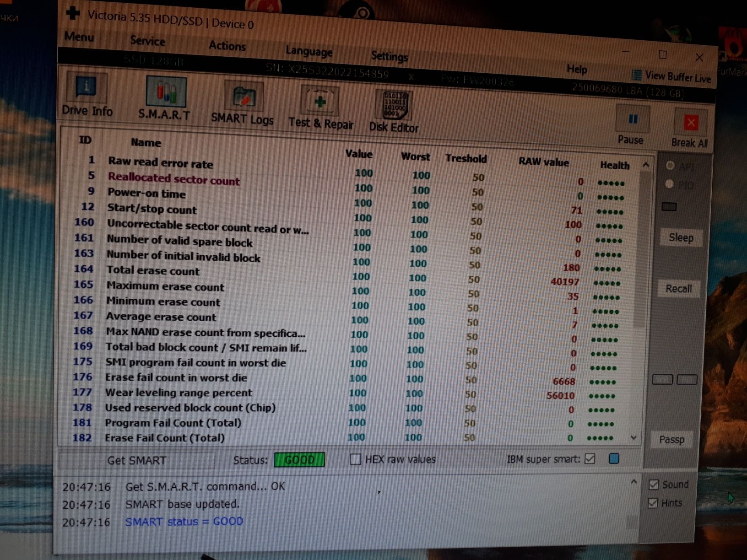Click raw value 56010

tap(561, 395)
